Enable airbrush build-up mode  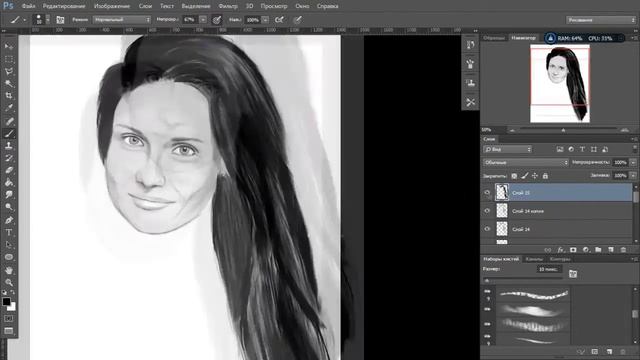(279, 20)
